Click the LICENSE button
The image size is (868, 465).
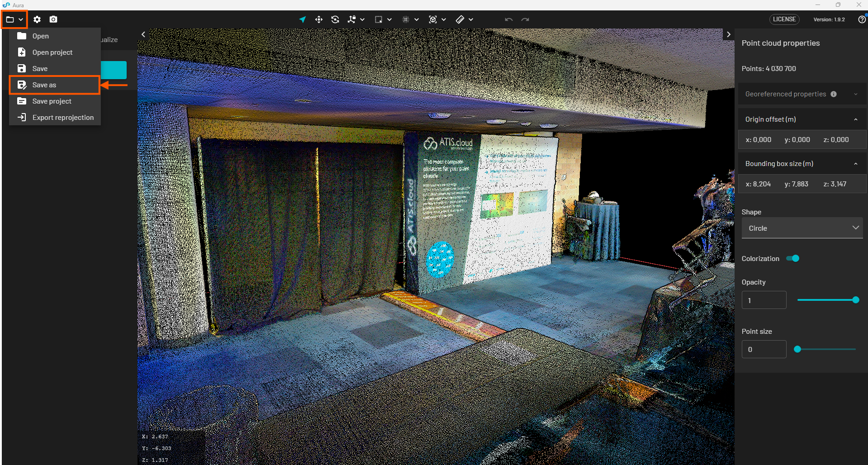point(784,19)
